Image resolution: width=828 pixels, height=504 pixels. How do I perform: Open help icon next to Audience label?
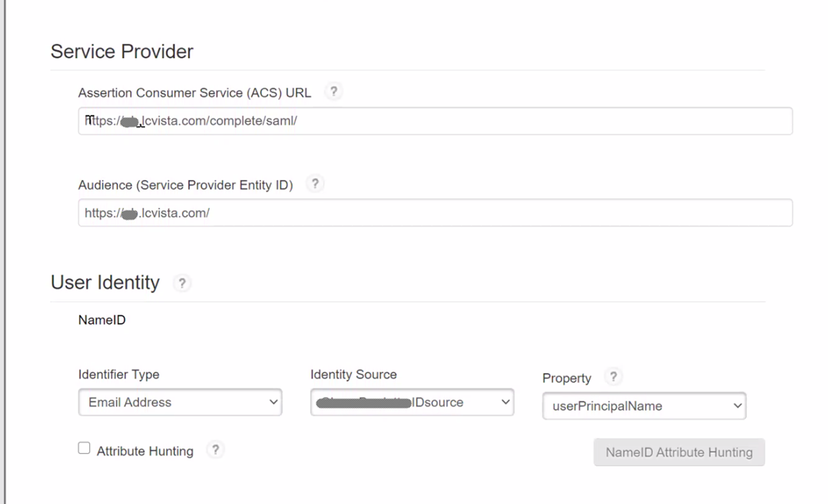[x=315, y=184]
